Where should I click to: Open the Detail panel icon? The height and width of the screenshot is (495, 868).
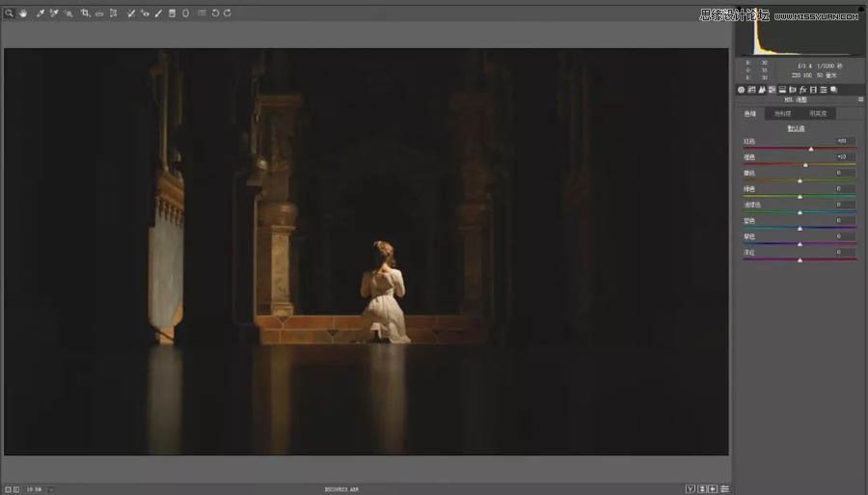[x=762, y=89]
